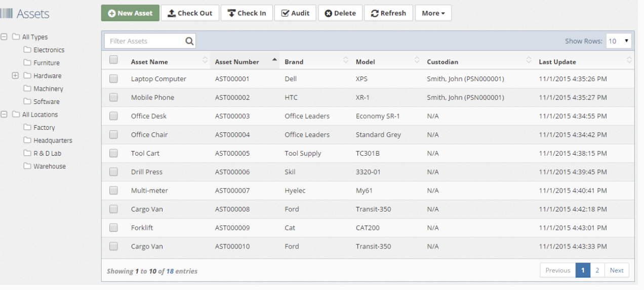Select the Drill Press row checkbox
The width and height of the screenshot is (644, 290).
(x=113, y=172)
